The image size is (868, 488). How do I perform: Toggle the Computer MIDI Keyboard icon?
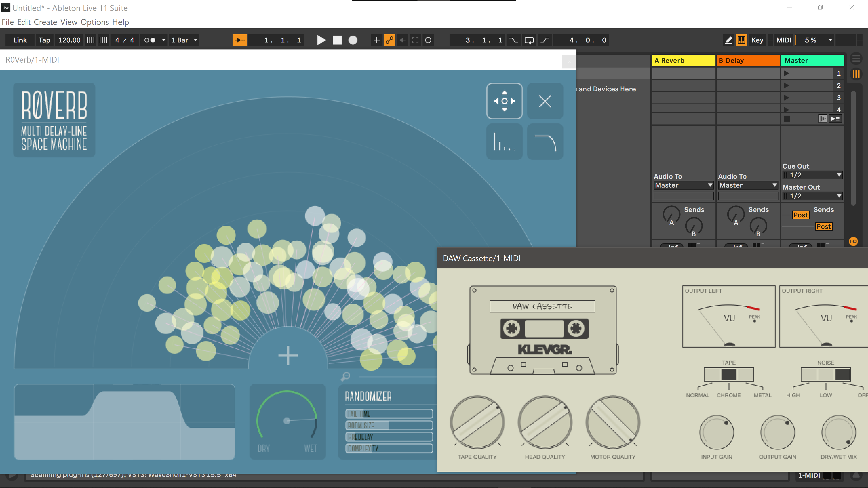pos(741,40)
